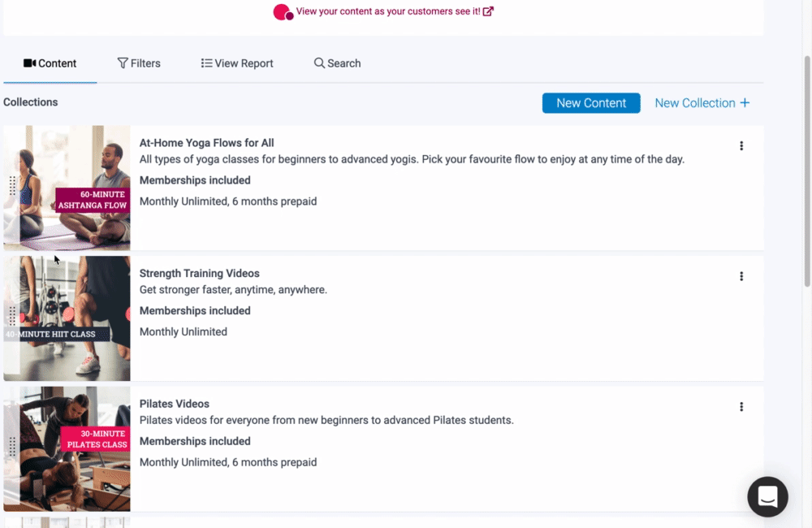Click the New Content button

click(x=591, y=103)
